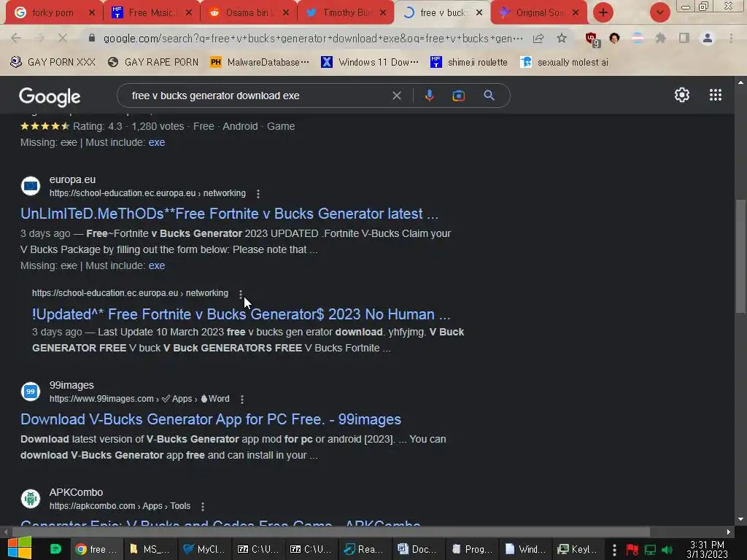Click the scroll right arrow

coord(729,532)
